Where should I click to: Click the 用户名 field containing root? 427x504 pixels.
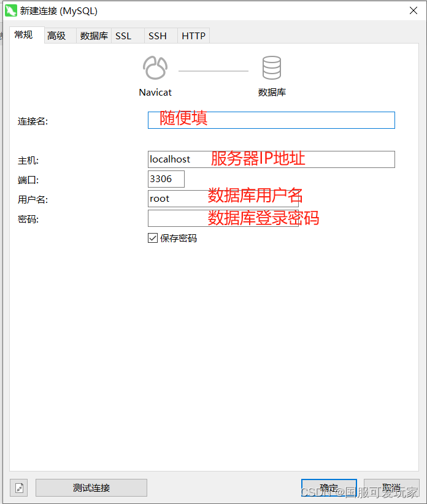click(x=223, y=199)
